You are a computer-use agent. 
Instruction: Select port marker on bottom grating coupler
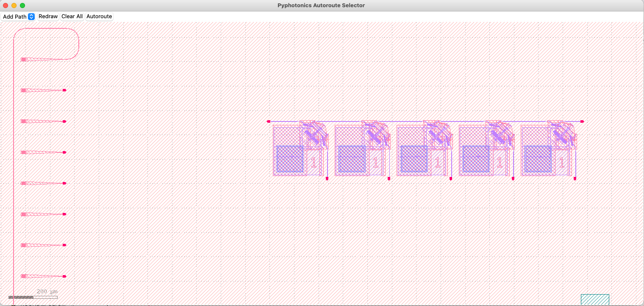[64, 276]
